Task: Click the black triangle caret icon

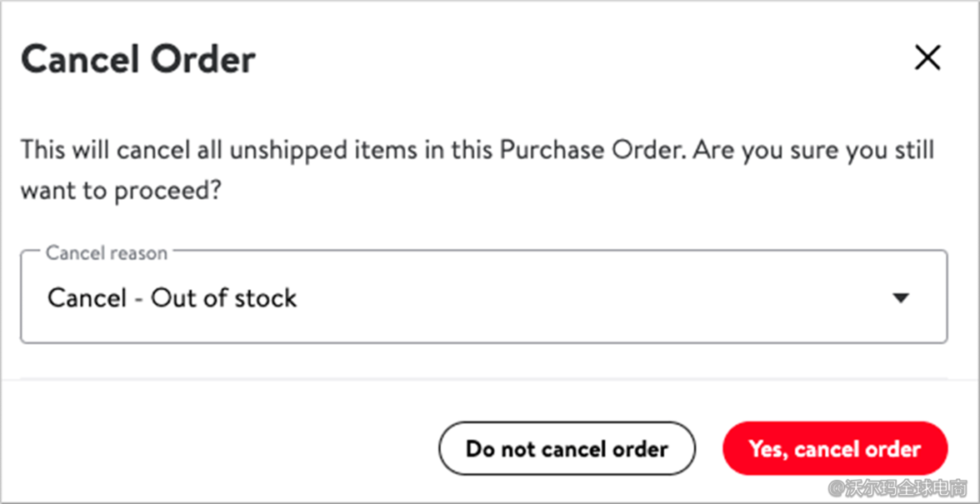Action: pos(901,297)
